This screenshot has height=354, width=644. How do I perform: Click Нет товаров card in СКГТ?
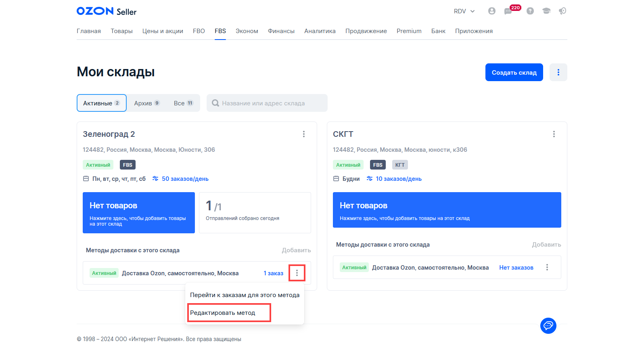click(x=447, y=210)
